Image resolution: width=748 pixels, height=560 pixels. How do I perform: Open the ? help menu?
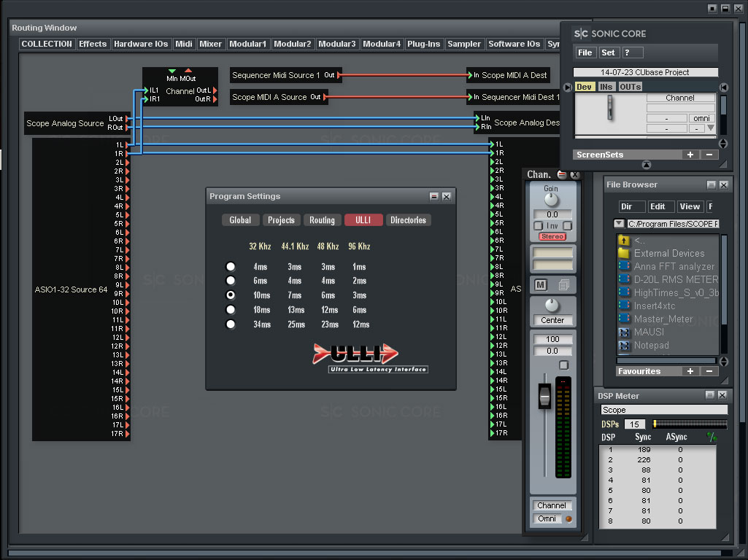[x=633, y=52]
